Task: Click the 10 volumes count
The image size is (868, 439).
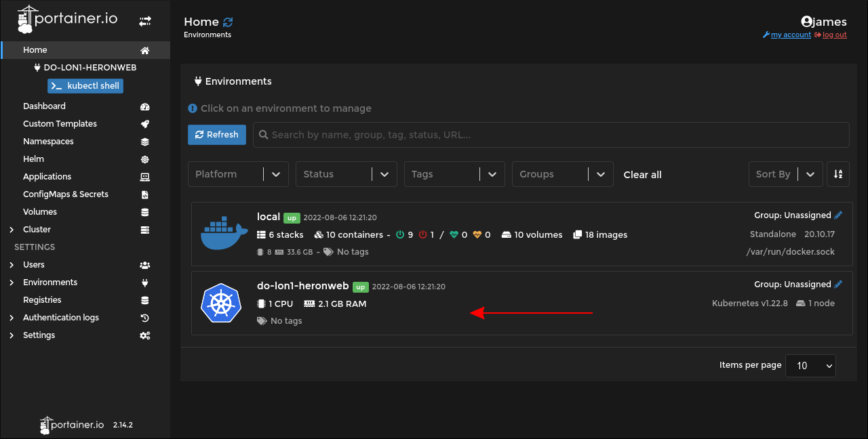Action: pyautogui.click(x=538, y=235)
